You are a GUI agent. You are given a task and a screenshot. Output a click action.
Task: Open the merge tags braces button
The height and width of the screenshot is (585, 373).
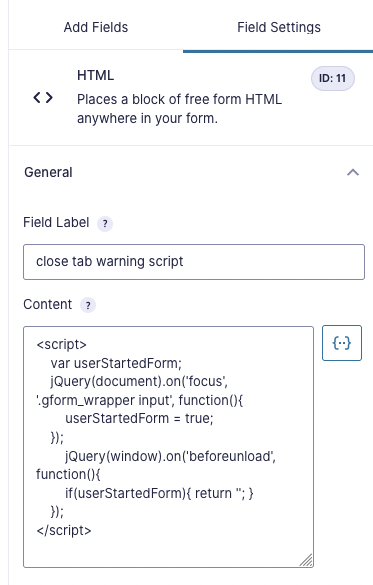[342, 343]
